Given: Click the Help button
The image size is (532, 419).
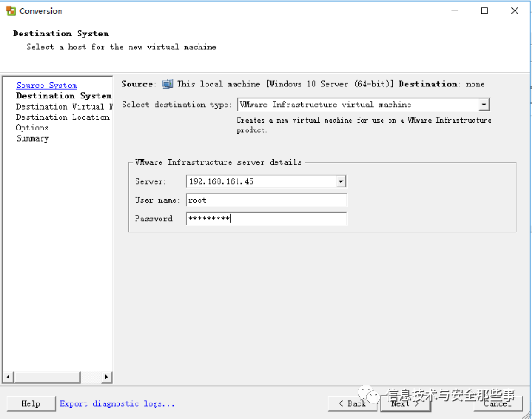Looking at the screenshot, I should click(x=31, y=403).
